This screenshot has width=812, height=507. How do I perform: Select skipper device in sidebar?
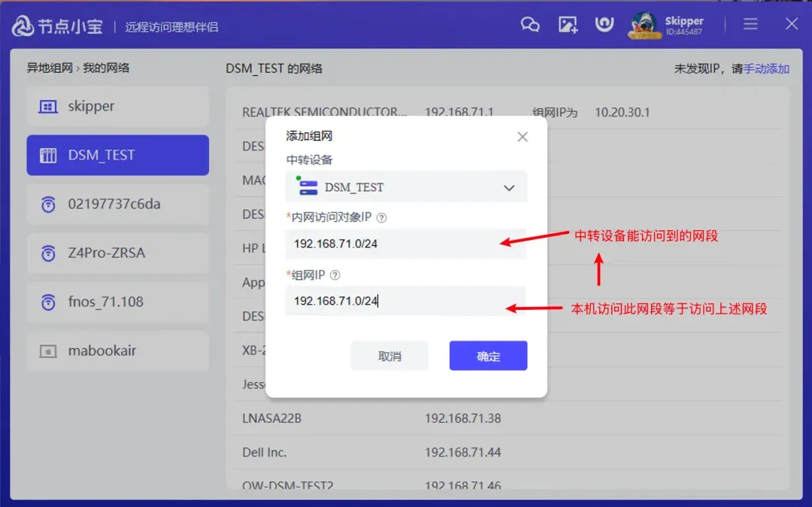pyautogui.click(x=117, y=106)
